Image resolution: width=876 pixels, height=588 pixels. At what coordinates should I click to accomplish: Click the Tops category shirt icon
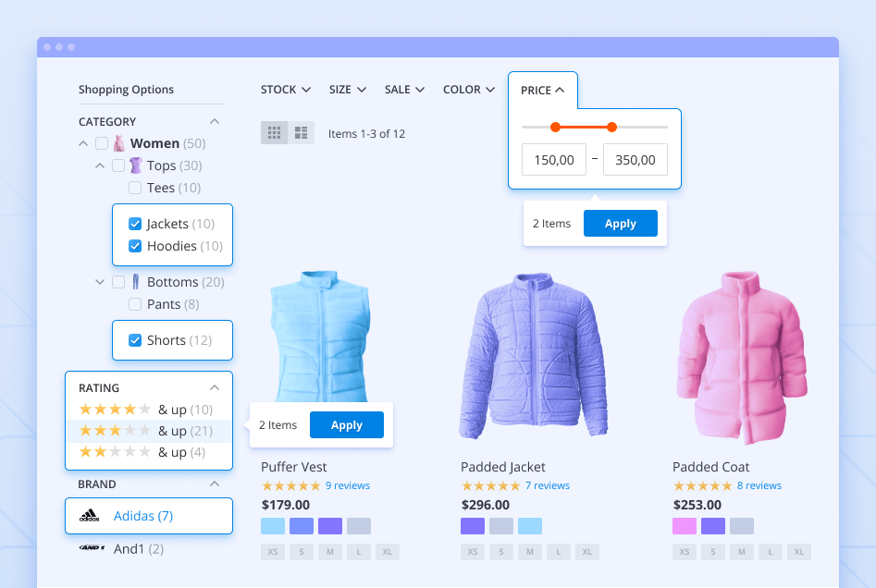click(136, 165)
